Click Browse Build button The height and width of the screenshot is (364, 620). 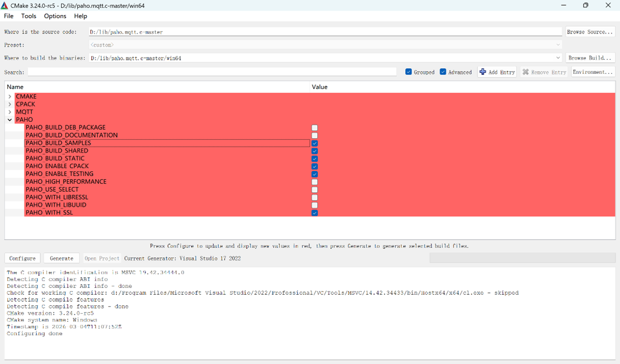[590, 58]
